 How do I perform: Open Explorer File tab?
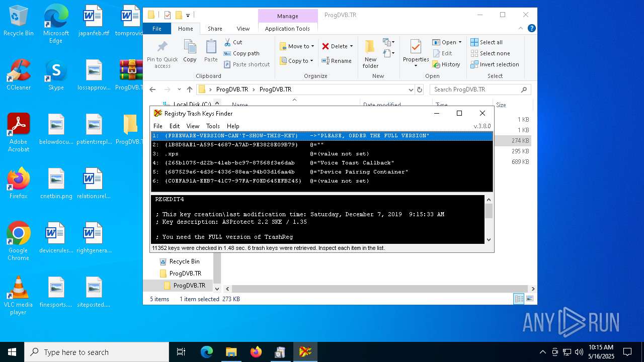point(157,29)
